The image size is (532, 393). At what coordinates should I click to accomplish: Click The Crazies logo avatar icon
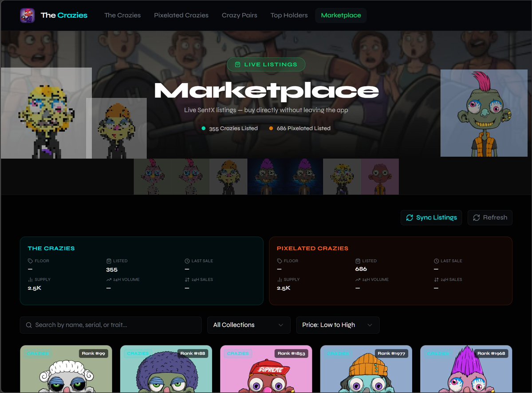28,15
